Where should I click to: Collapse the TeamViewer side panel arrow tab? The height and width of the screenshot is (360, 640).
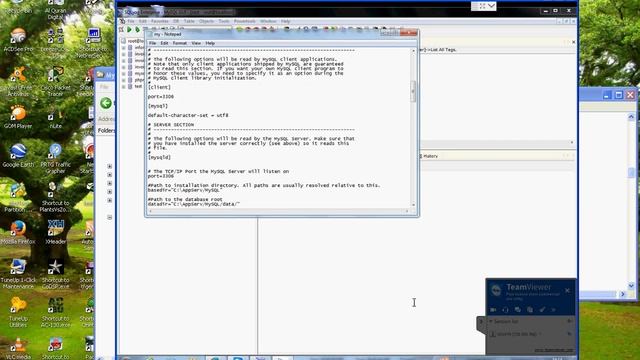click(481, 322)
